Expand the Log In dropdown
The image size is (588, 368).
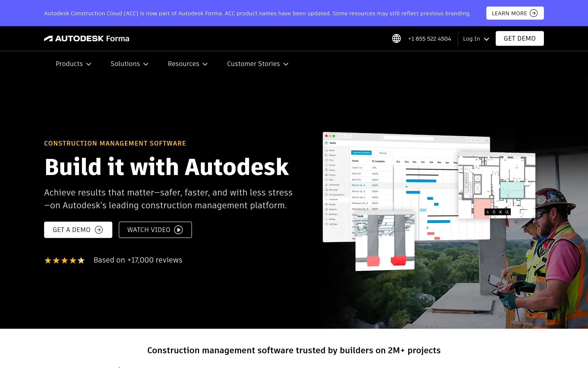pyautogui.click(x=476, y=39)
